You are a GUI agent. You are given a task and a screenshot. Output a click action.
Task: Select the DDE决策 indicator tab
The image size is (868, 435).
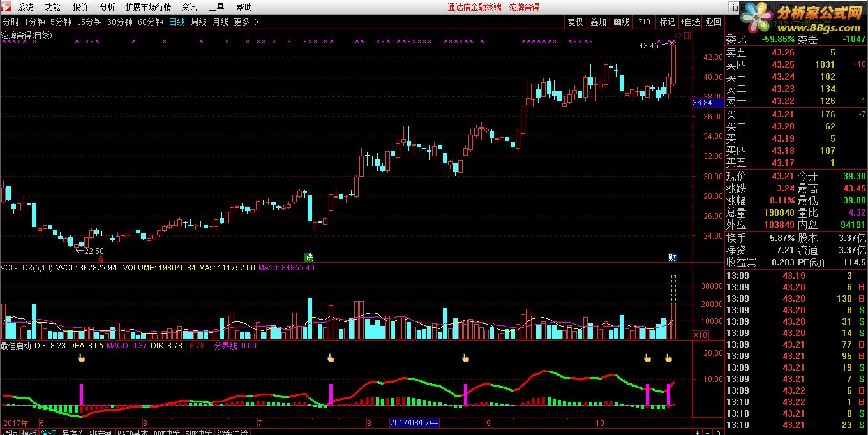(x=166, y=432)
